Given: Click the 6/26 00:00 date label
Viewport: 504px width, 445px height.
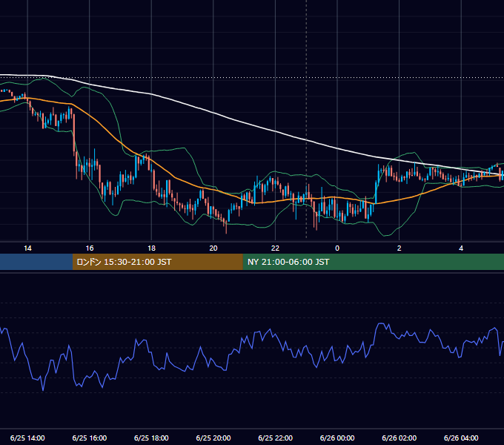Looking at the screenshot, I should click(337, 438).
